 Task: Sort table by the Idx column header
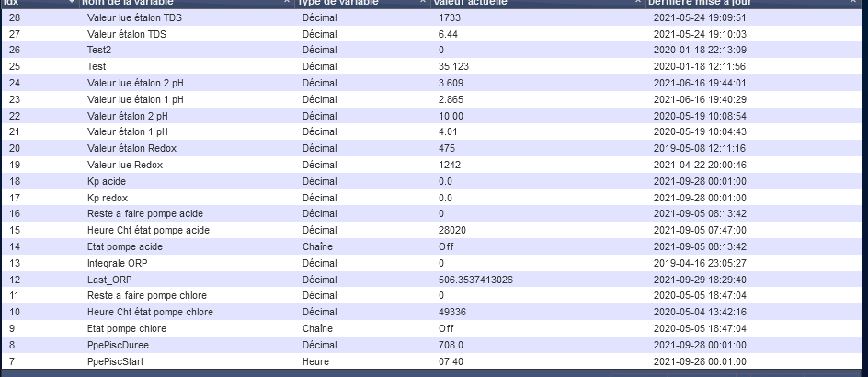[40, 3]
